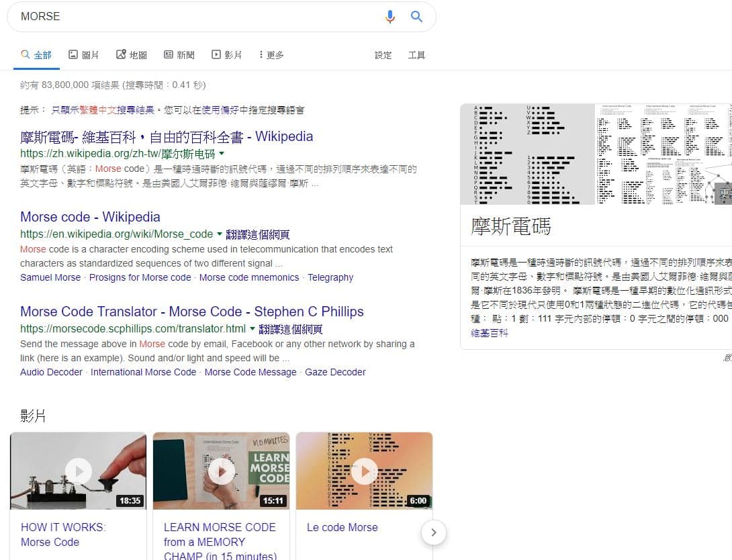732x560 pixels.
Task: Open HOW IT WORKS: Morse Code title
Action: coord(64,534)
